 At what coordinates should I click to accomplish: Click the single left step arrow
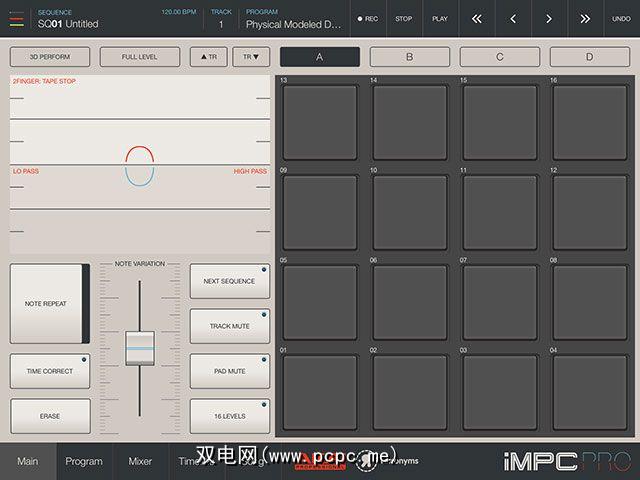click(513, 18)
